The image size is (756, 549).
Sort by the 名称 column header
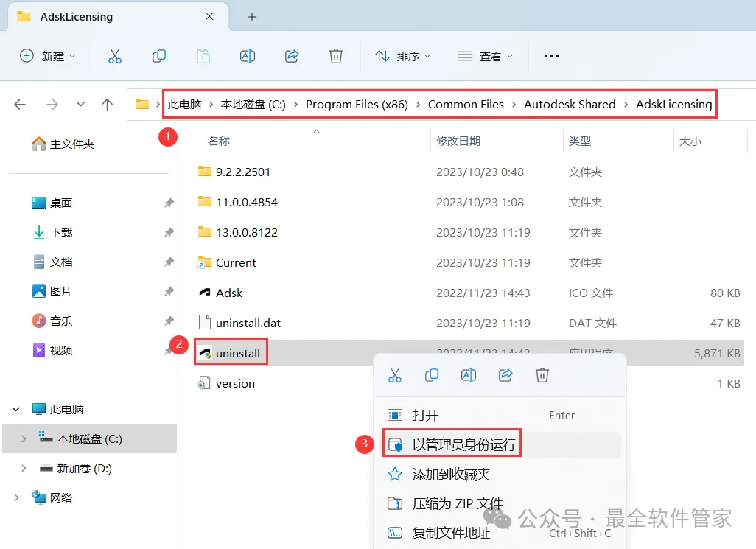click(x=218, y=141)
